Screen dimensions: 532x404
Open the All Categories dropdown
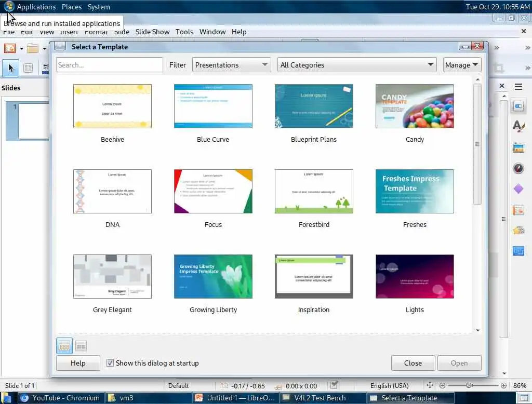tap(357, 65)
